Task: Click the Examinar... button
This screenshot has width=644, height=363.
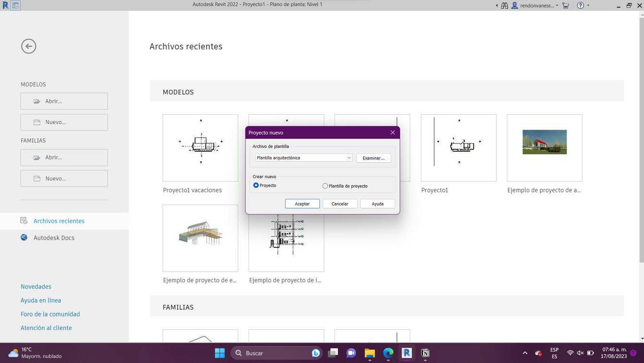Action: click(x=373, y=158)
